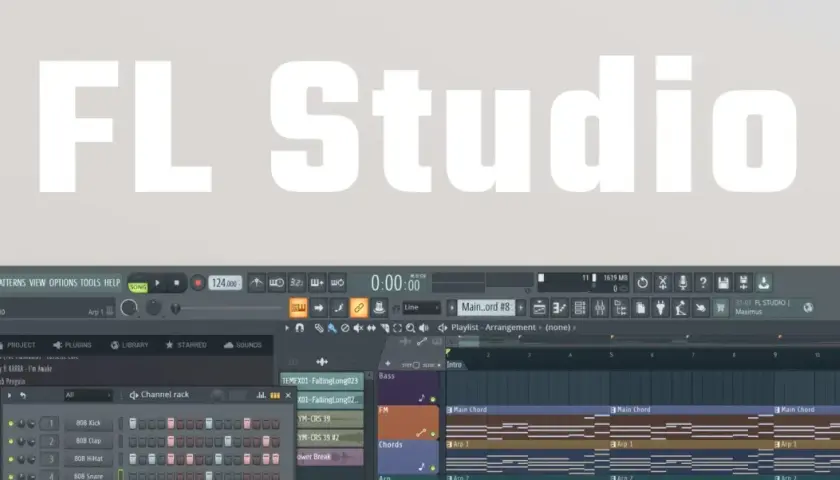Enable wait for input before recording
840x480 pixels.
click(276, 282)
